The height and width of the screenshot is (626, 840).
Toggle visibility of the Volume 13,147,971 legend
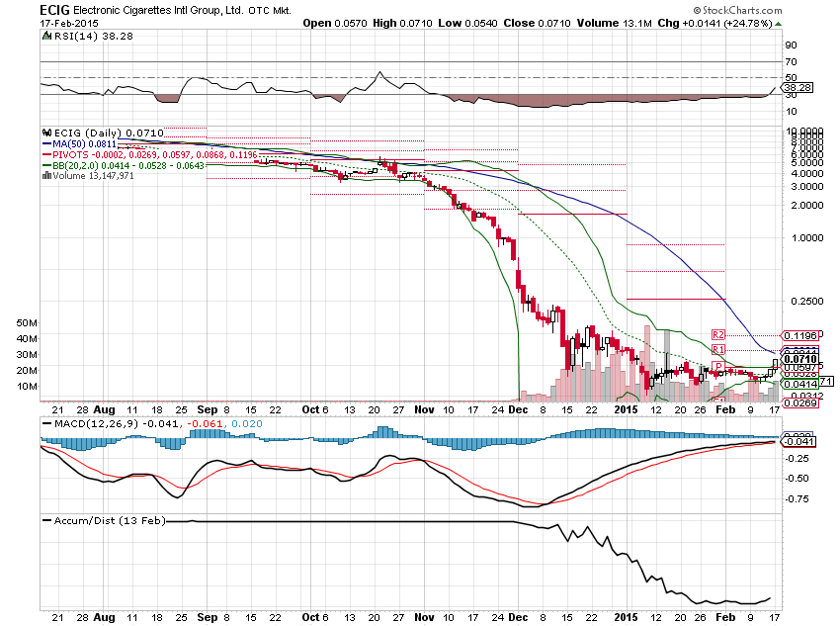pos(94,175)
